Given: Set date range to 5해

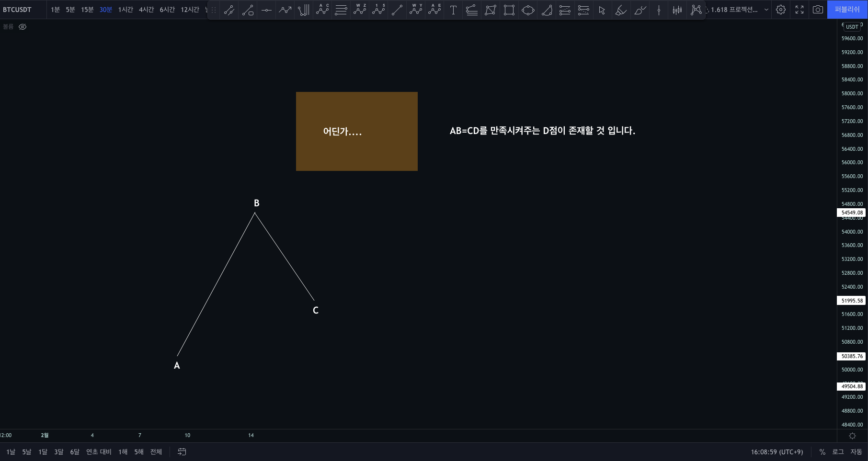Looking at the screenshot, I should click(139, 452).
